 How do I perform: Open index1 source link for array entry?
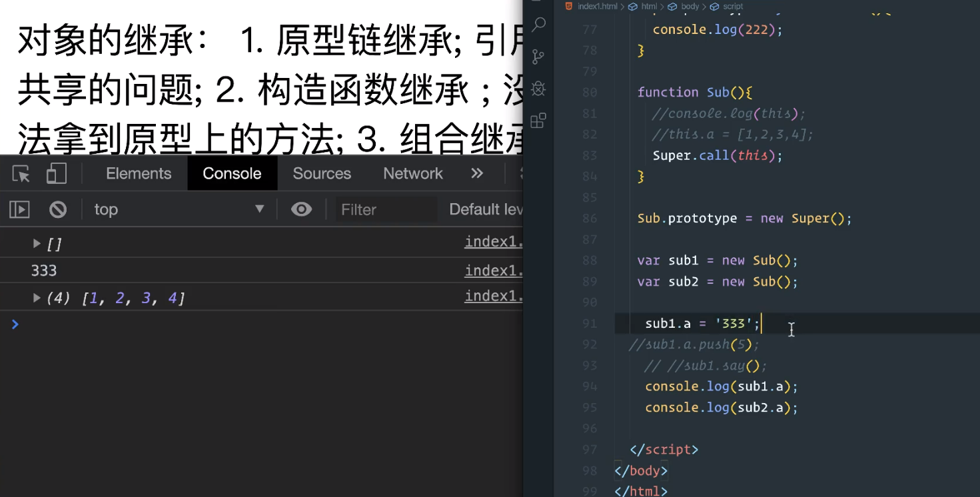[x=494, y=296]
